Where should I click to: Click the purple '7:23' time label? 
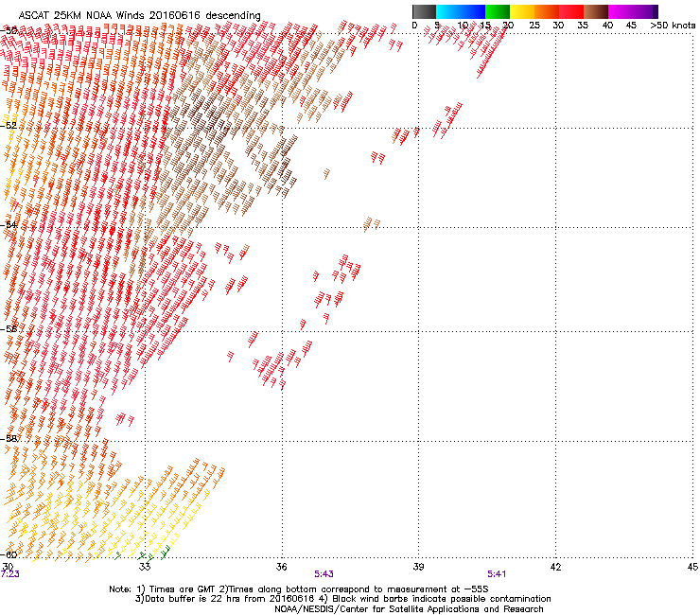click(x=9, y=574)
